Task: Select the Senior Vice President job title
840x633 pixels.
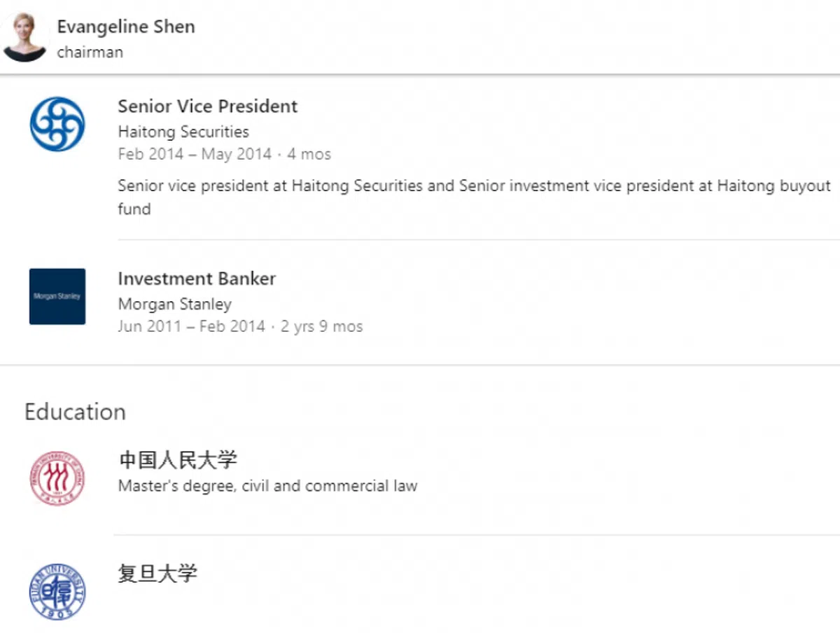Action: 207,106
